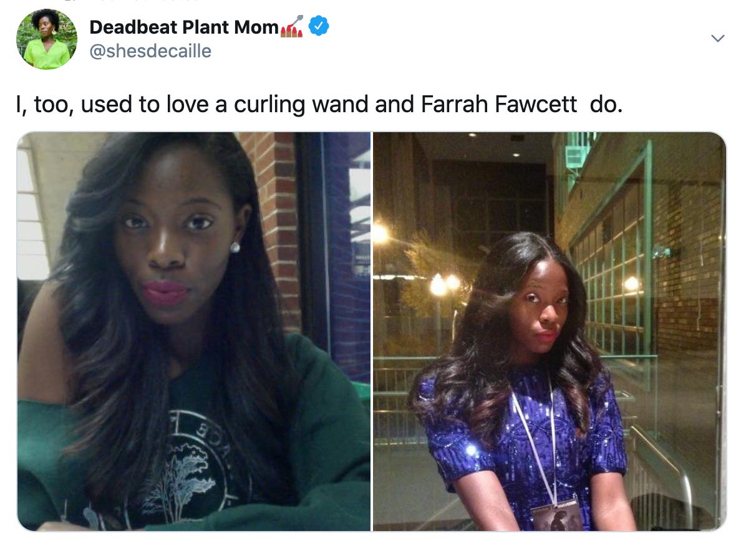
Task: Click the air conditioner unit in right photo
Action: [x=574, y=157]
